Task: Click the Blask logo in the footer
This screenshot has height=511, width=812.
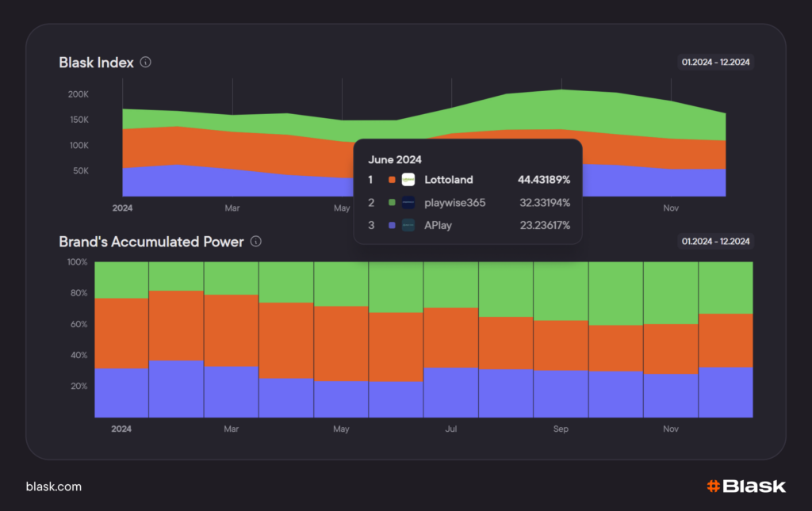Action: 746,486
